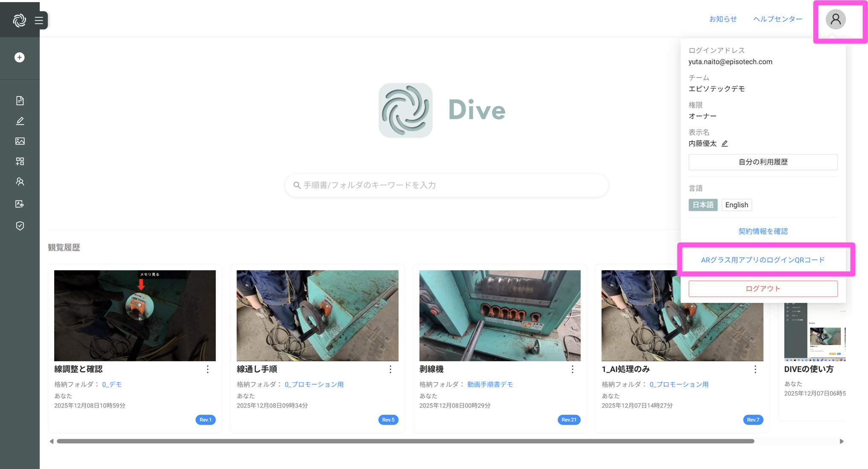Click the grid dashboard sidebar icon

tap(20, 161)
